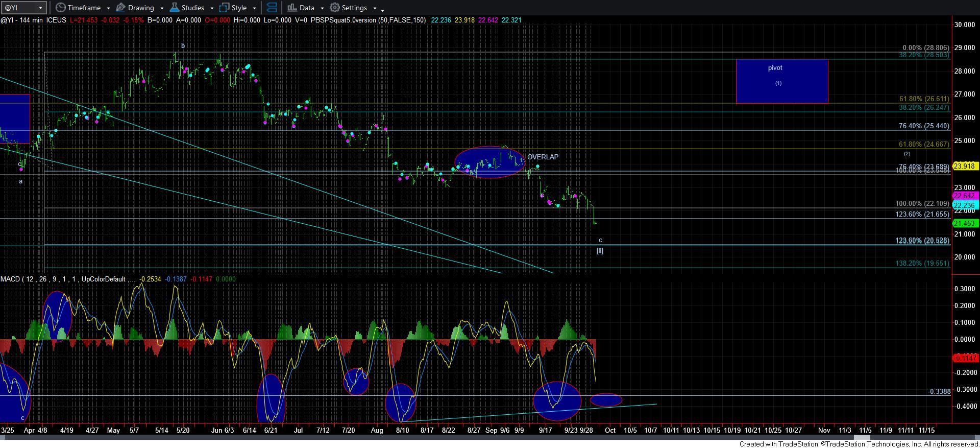The height and width of the screenshot is (448, 980).
Task: Click the "Aug" date axis label
Action: tap(377, 430)
